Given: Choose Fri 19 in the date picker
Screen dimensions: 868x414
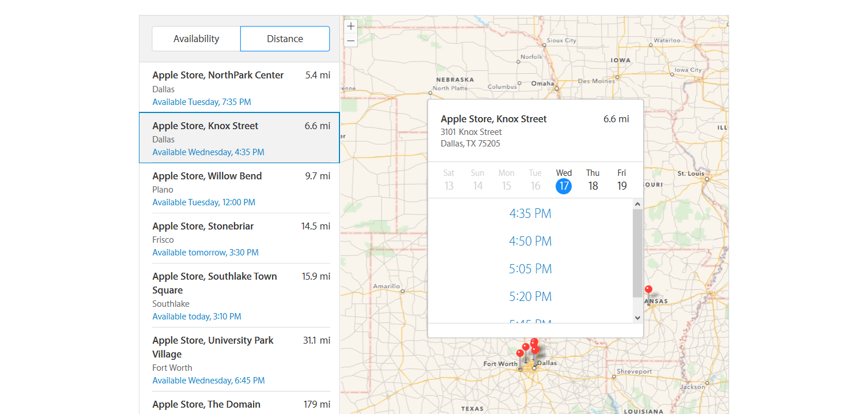Looking at the screenshot, I should [x=622, y=180].
